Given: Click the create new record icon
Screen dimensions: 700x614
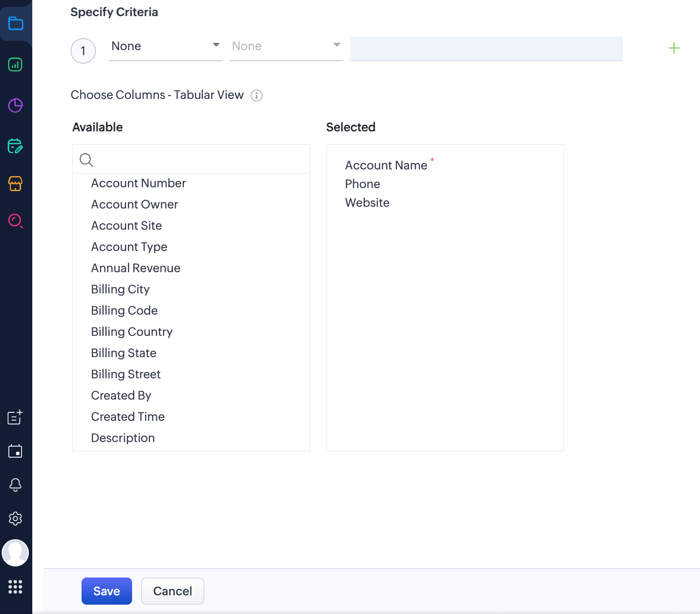Looking at the screenshot, I should [x=15, y=418].
